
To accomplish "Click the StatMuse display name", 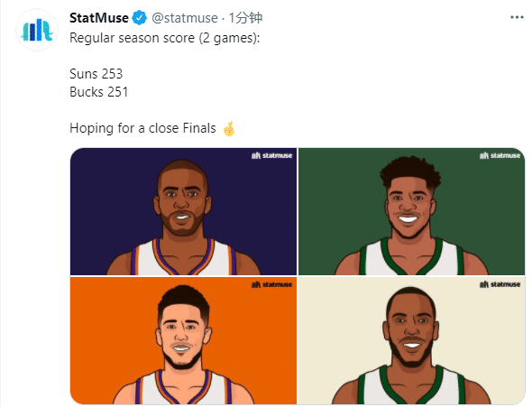I will coord(99,18).
